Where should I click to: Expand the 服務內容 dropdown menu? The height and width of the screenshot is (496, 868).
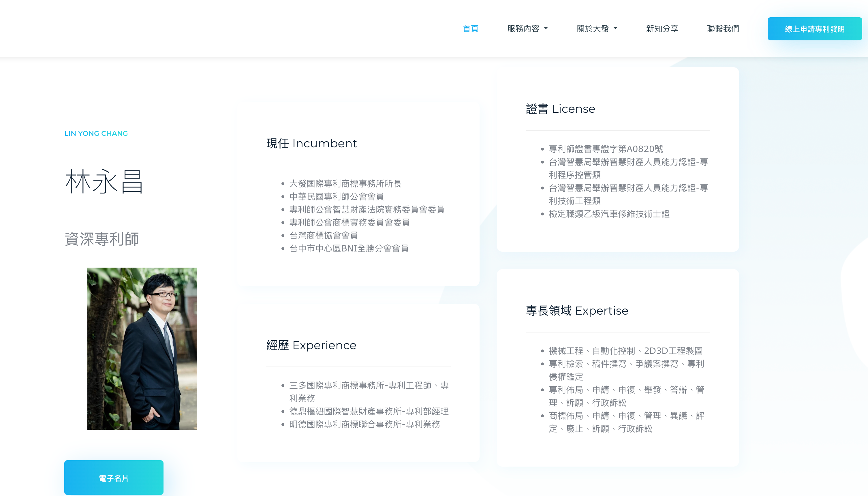(x=527, y=29)
